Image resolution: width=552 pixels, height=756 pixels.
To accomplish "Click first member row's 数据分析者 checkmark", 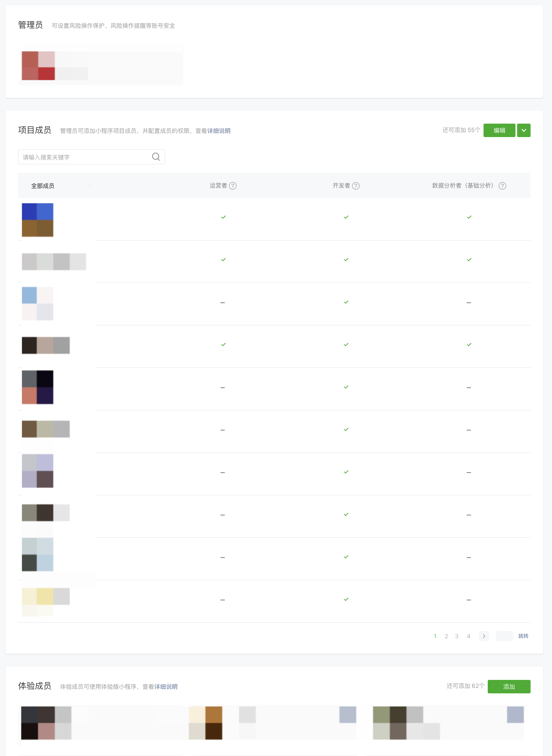I will 469,217.
